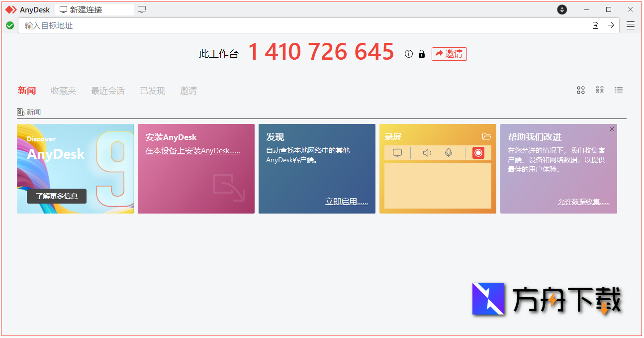Viewport: 644px width, 338px height.
Task: Switch to the 最近会话 tab
Action: coord(107,90)
